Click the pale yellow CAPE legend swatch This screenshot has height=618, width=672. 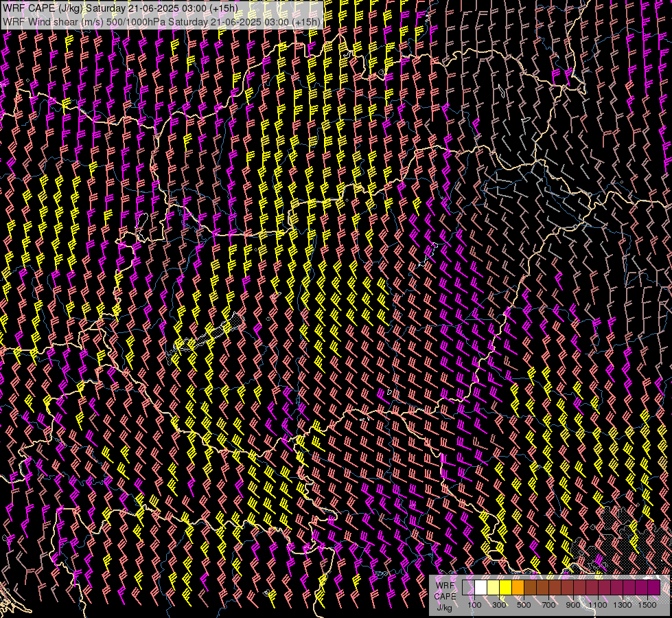click(x=494, y=588)
